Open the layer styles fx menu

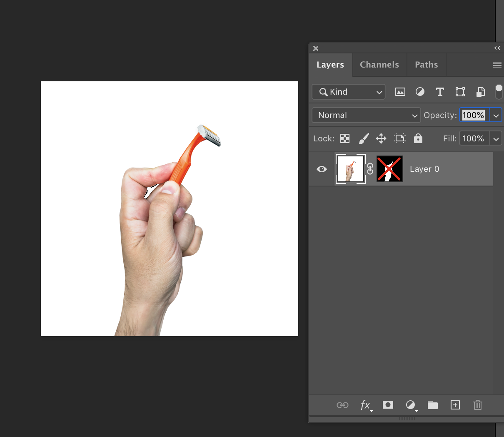(365, 405)
